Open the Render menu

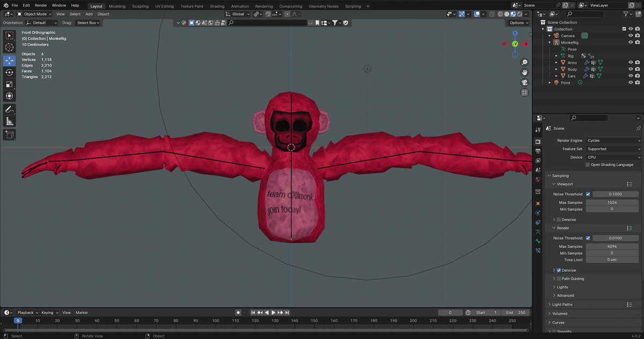tap(41, 5)
